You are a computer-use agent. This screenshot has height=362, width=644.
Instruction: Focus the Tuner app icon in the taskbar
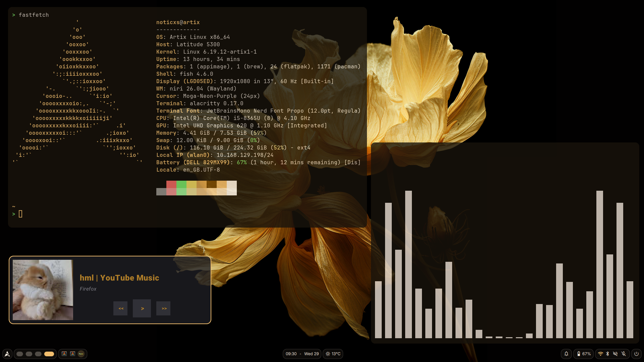click(81, 354)
